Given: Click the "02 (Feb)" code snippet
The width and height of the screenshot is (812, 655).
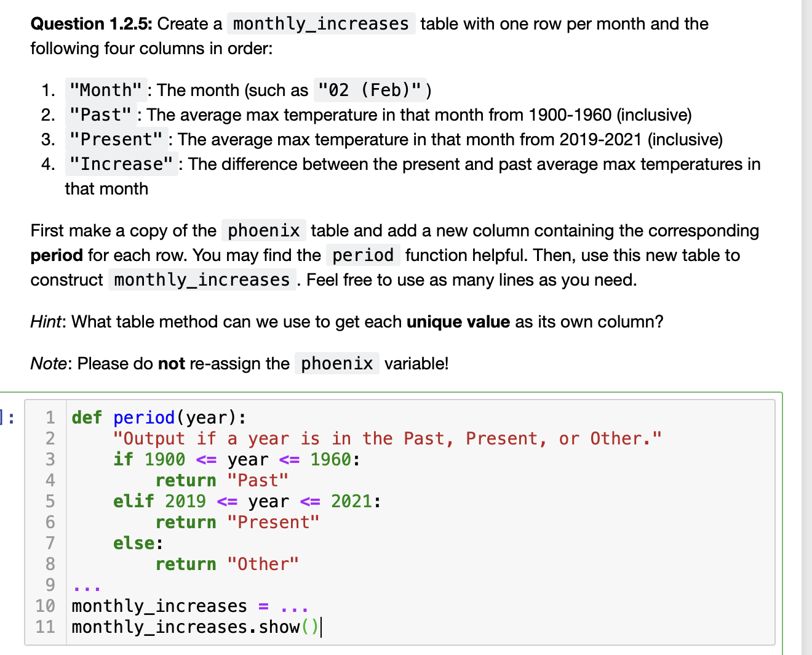Looking at the screenshot, I should click(371, 90).
